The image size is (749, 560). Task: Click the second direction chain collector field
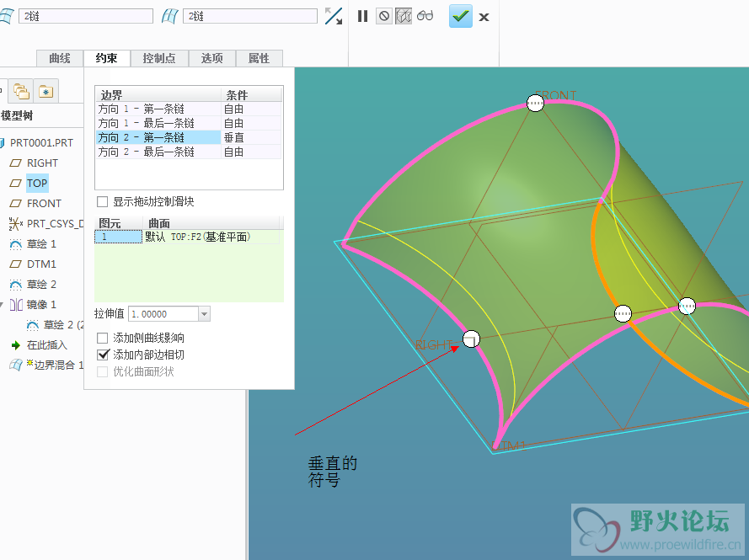coord(250,16)
